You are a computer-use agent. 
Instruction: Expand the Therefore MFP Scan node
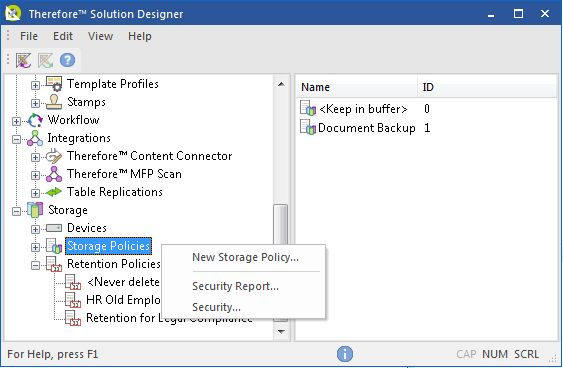pos(35,175)
